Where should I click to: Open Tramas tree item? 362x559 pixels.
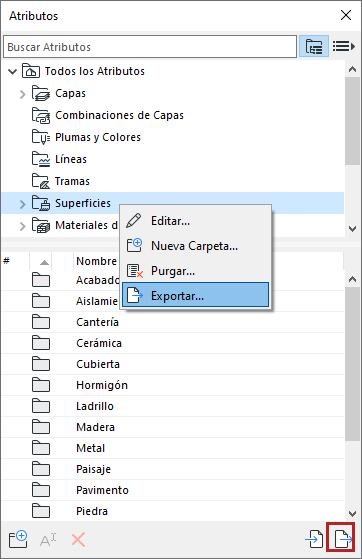(72, 181)
